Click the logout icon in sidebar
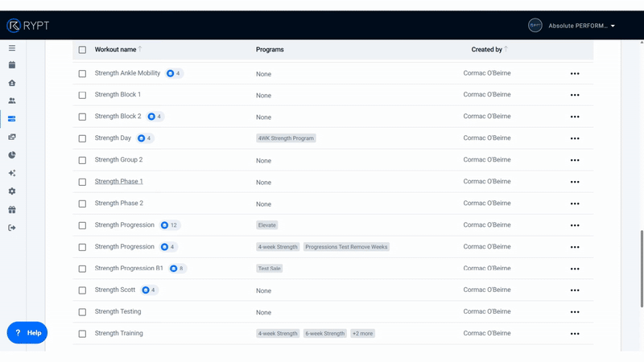 point(12,228)
